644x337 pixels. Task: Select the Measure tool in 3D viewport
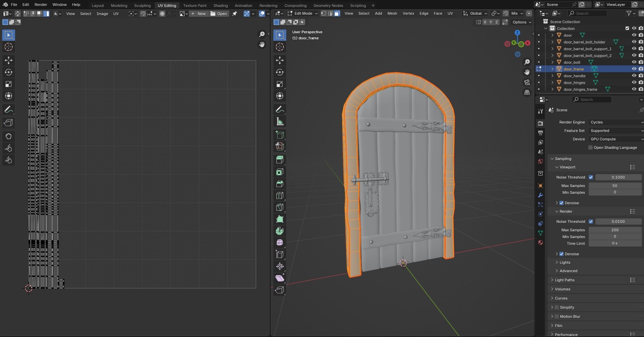[x=280, y=122]
